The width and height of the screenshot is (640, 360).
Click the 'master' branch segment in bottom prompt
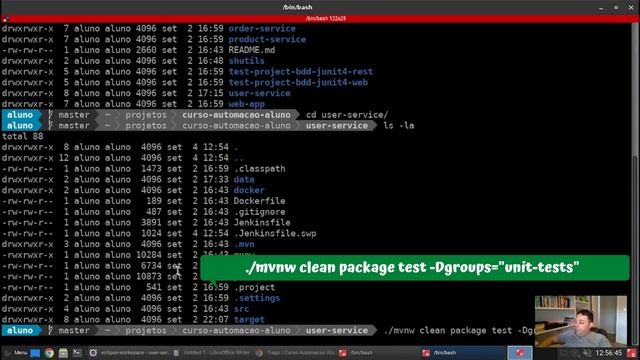(73, 331)
